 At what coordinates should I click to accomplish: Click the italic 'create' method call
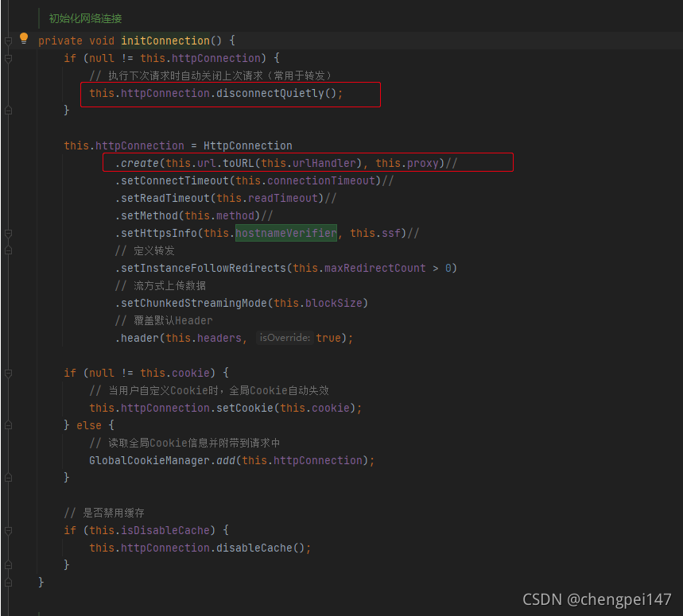pos(140,163)
